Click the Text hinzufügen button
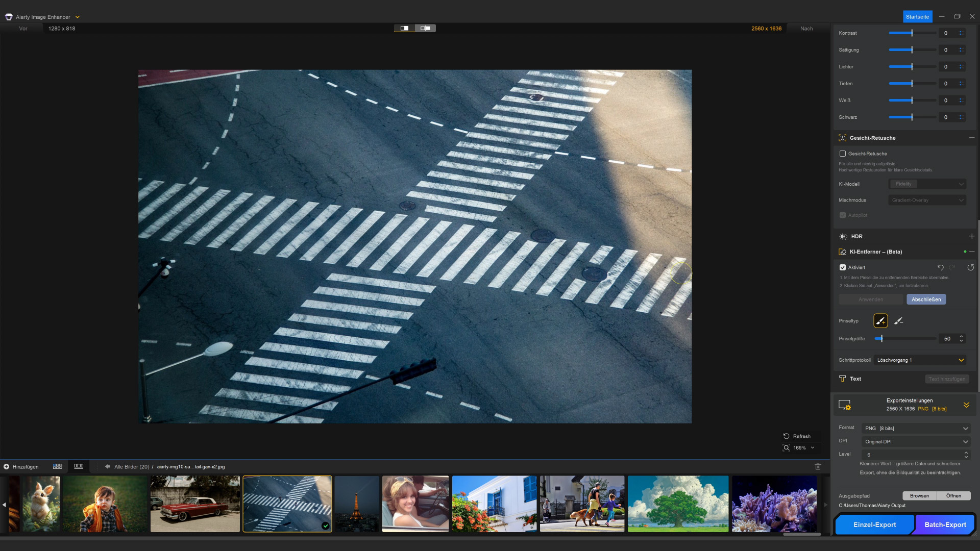This screenshot has height=551, width=980. pyautogui.click(x=947, y=379)
